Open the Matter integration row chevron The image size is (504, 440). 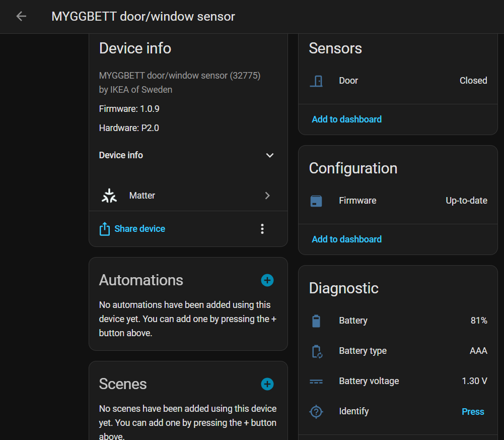[267, 196]
